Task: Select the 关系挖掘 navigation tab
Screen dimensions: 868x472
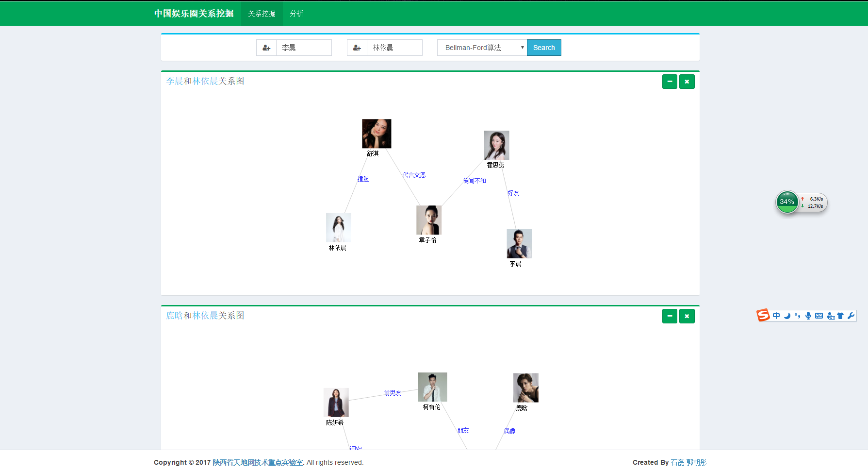Action: pyautogui.click(x=262, y=14)
